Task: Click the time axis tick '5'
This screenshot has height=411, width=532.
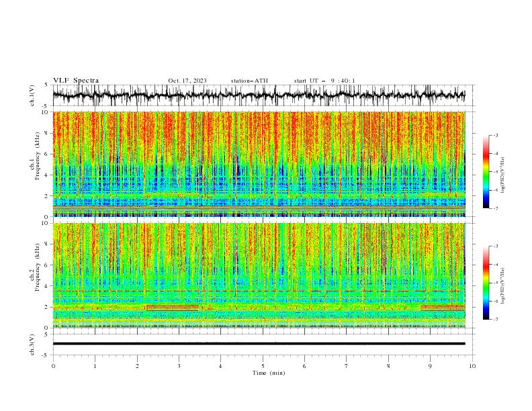Action: click(263, 366)
